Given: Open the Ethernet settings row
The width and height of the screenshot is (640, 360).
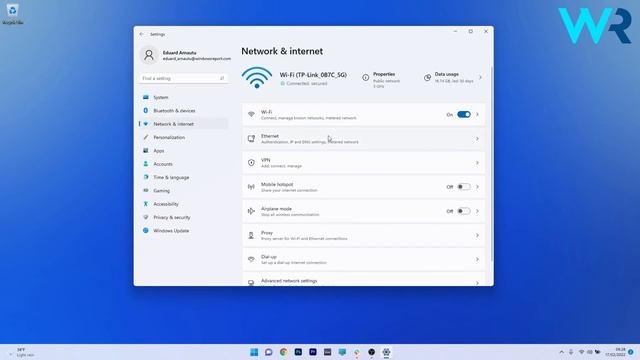Looking at the screenshot, I should [x=363, y=139].
